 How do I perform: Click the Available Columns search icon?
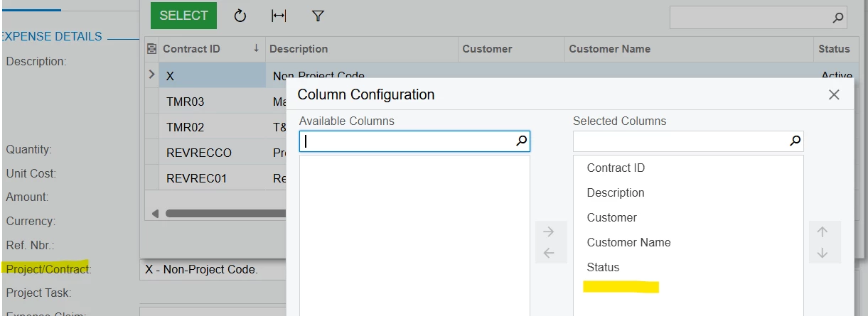pos(522,141)
